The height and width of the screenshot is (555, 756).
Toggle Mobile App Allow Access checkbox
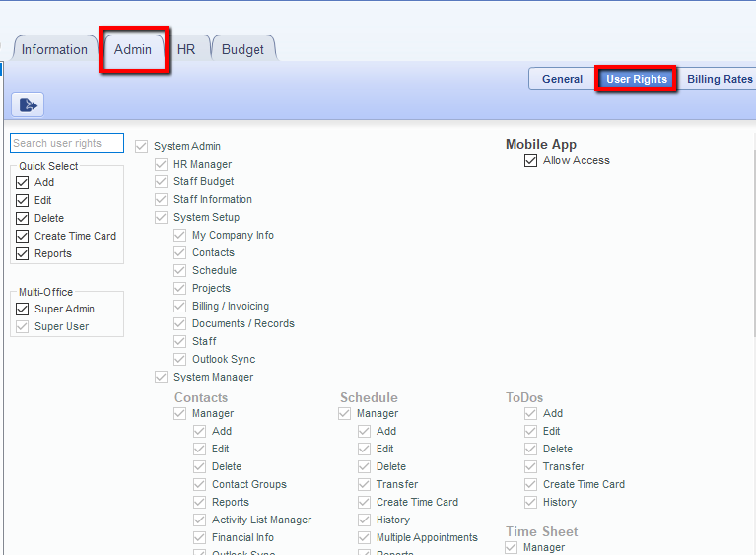tap(531, 160)
